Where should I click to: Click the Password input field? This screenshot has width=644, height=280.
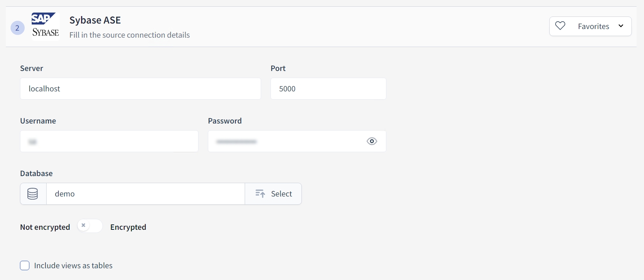(x=286, y=141)
